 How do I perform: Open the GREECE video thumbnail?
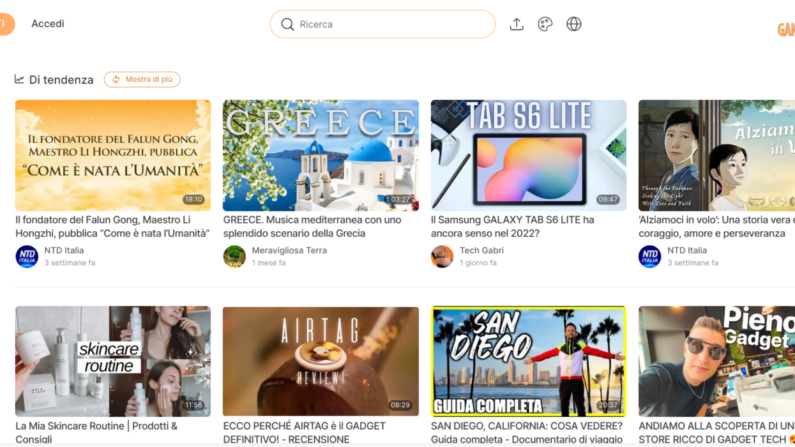click(x=321, y=156)
